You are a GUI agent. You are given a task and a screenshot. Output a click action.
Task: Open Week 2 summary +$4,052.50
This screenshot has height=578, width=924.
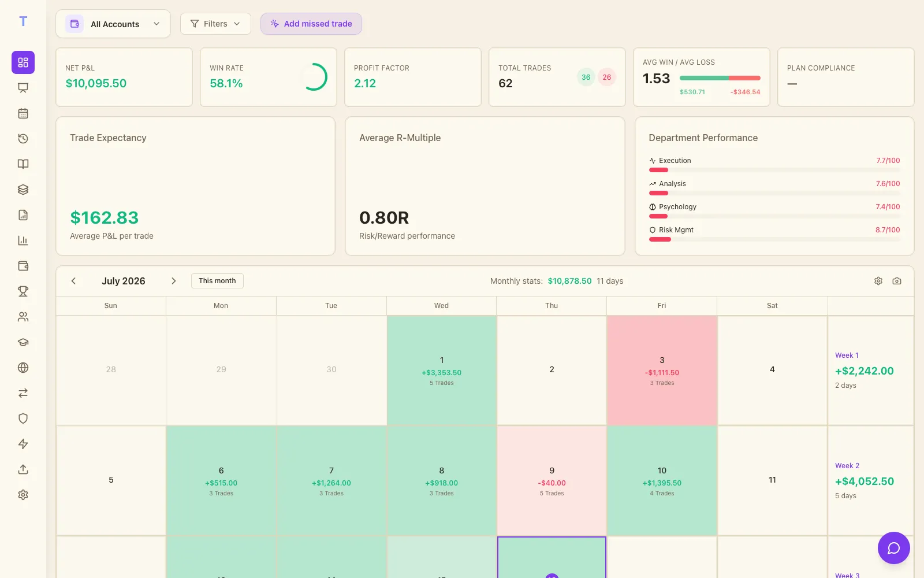871,481
